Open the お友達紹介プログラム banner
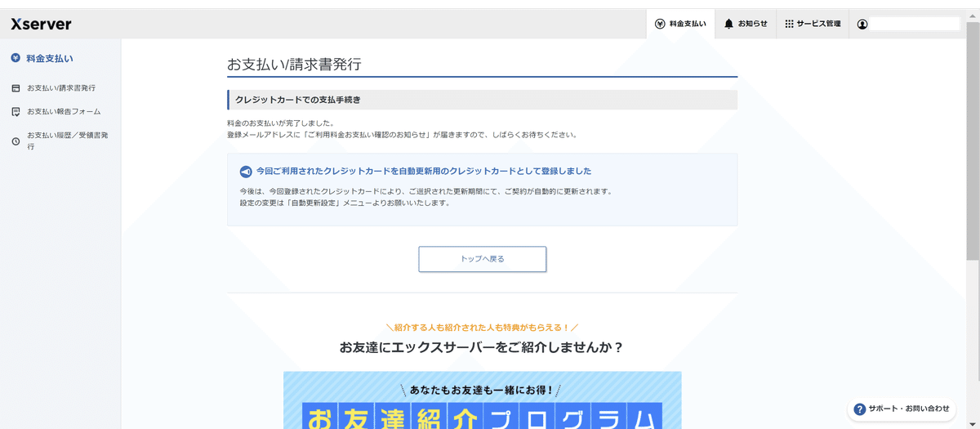The width and height of the screenshot is (980, 429). coord(482,400)
